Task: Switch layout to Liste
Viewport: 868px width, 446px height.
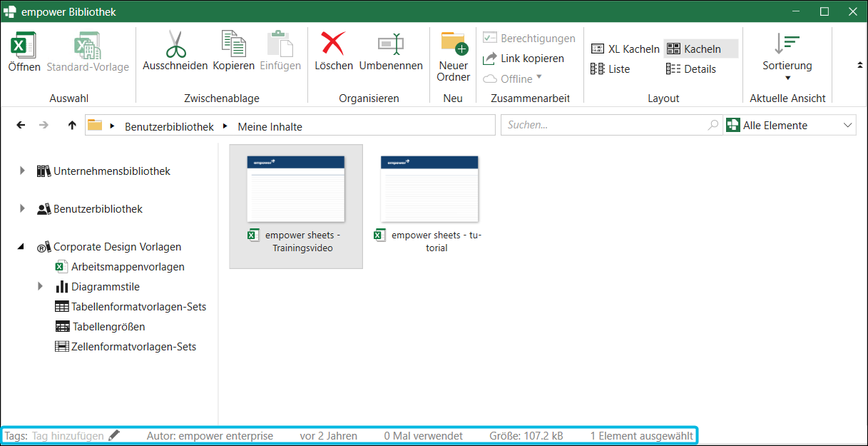Action: tap(611, 69)
